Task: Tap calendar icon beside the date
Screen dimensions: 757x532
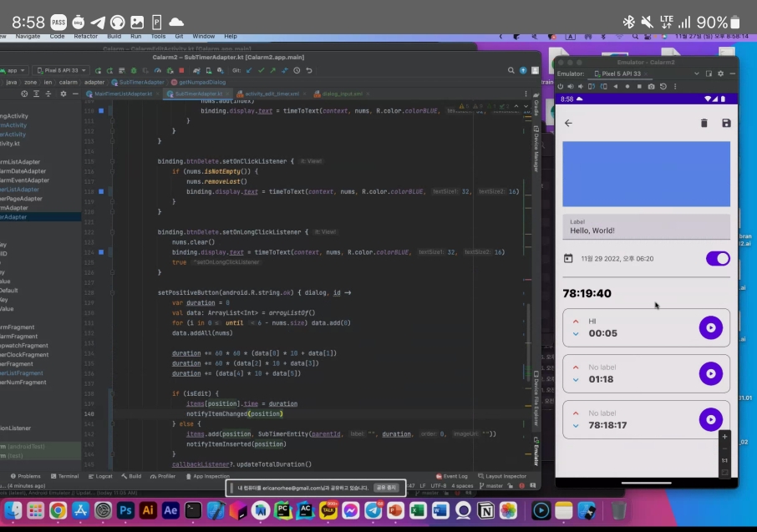Action: pyautogui.click(x=568, y=259)
